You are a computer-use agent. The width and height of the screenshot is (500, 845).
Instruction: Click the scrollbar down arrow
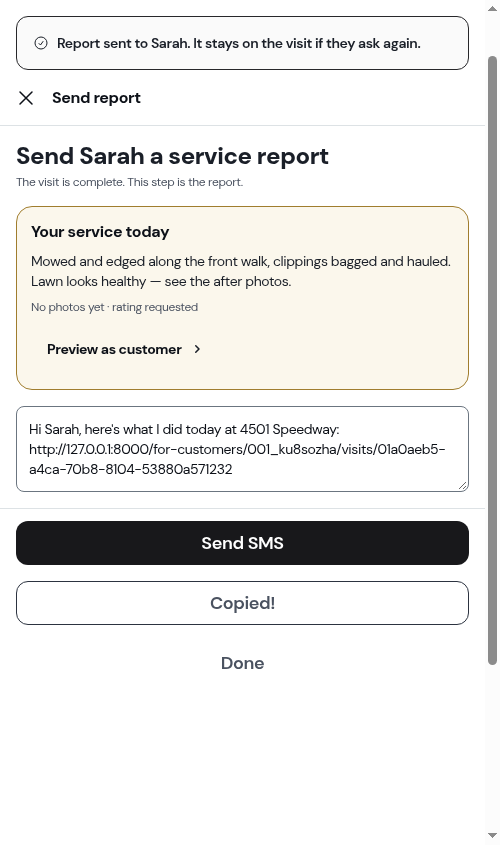pos(492,836)
